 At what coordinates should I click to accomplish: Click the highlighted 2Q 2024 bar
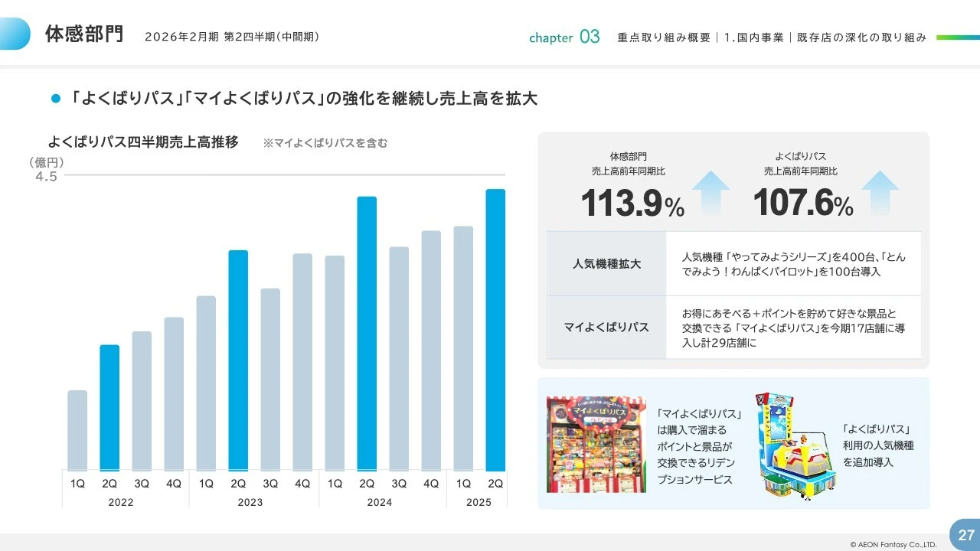367,334
